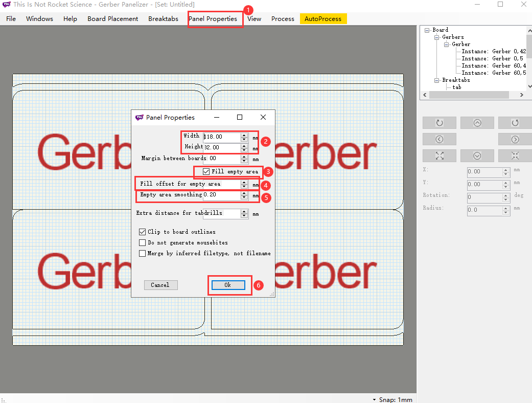
Task: Click the move-right arrow icon
Action: point(515,139)
